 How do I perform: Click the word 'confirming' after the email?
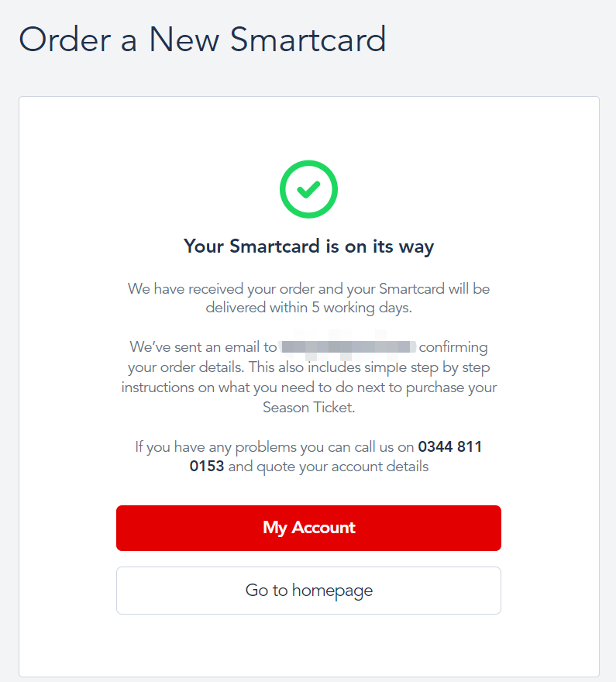[453, 347]
